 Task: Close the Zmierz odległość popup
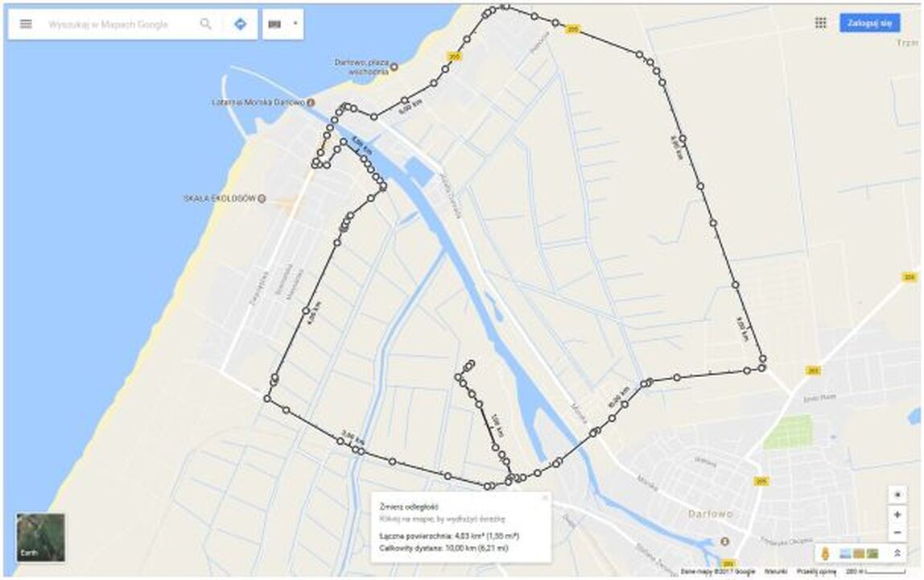pyautogui.click(x=545, y=498)
